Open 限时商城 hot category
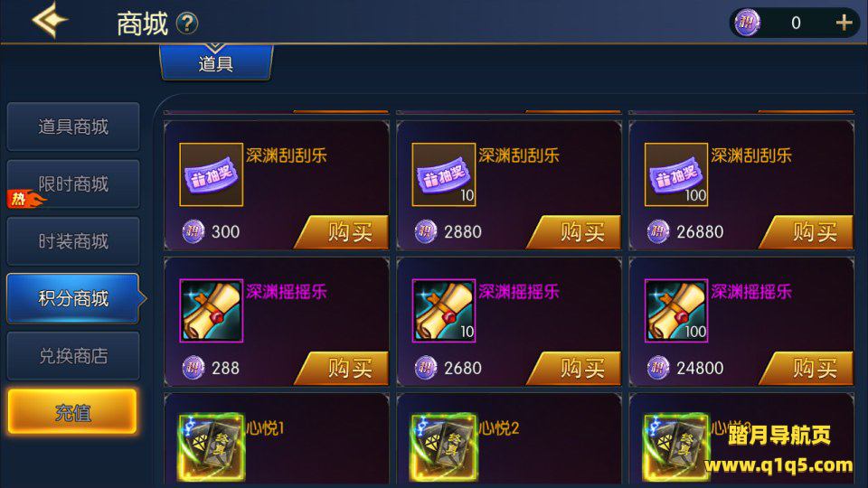Screen dimensions: 868x488 coord(73,184)
